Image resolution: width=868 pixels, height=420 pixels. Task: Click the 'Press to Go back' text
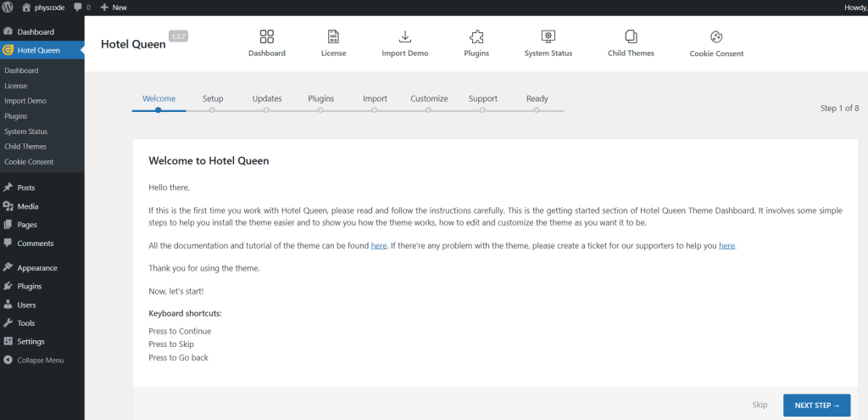pos(178,357)
